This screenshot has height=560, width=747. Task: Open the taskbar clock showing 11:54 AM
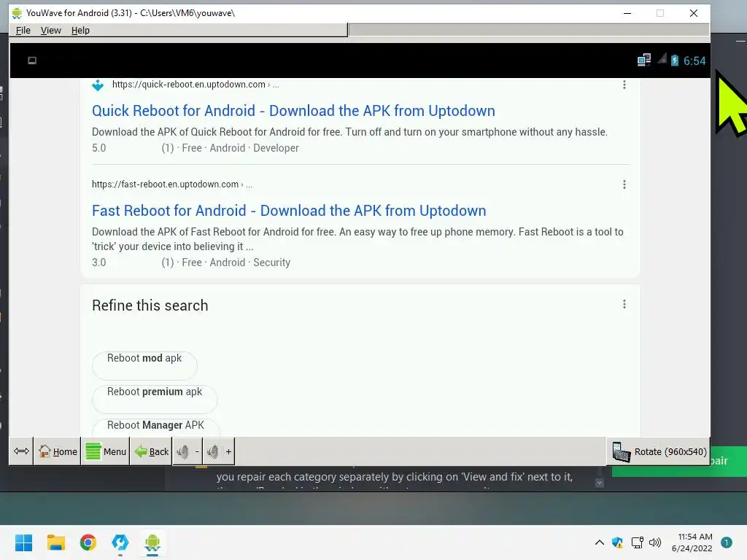[x=692, y=542]
